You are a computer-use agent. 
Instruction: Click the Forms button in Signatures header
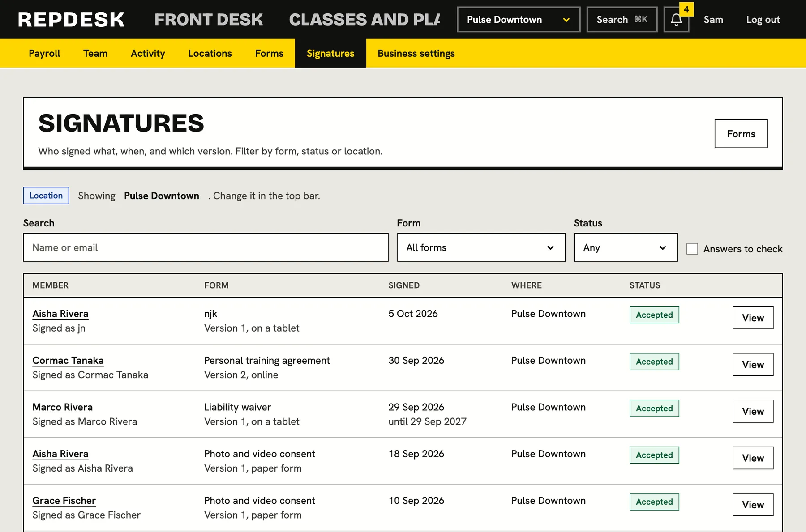741,134
